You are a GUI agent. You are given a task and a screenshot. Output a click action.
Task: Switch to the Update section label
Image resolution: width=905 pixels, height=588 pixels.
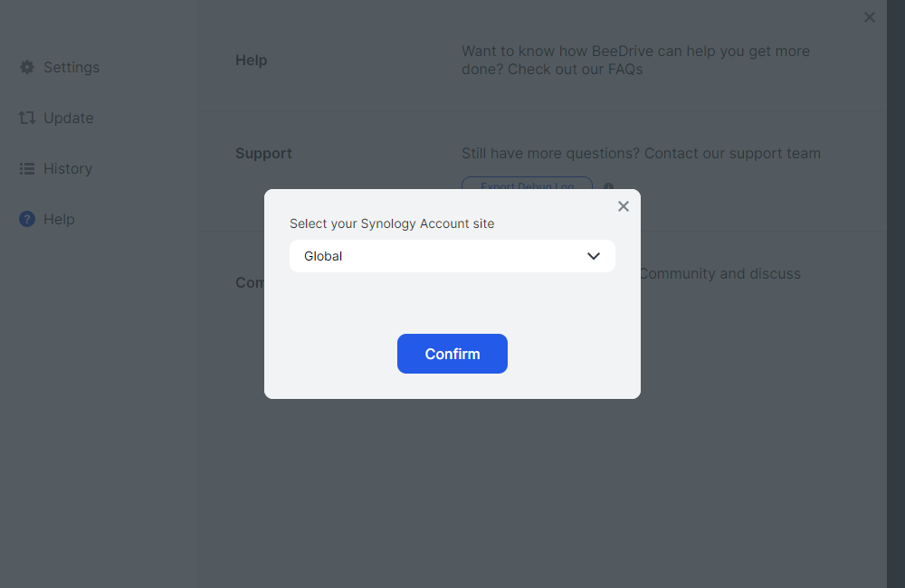pos(69,118)
